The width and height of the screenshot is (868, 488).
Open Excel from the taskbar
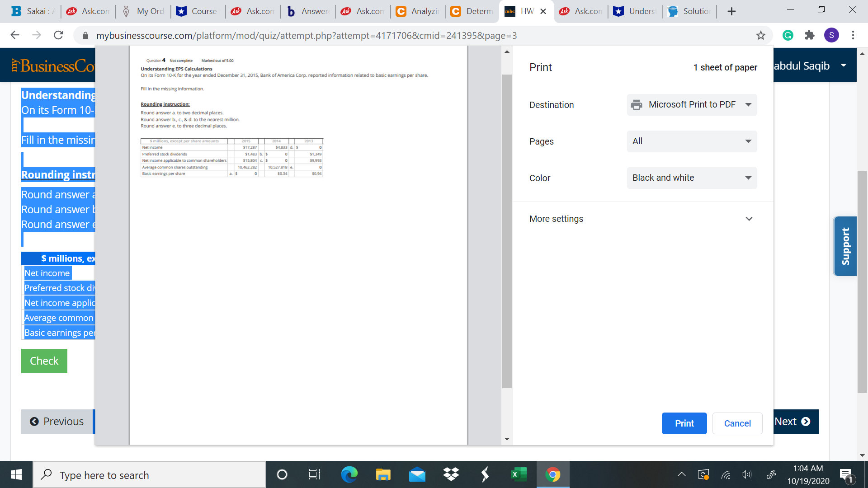point(518,474)
